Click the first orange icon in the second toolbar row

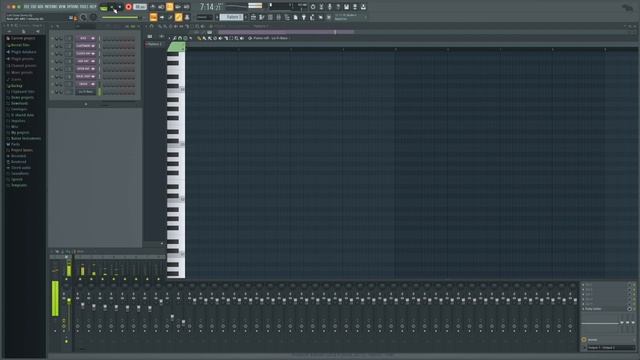[x=153, y=17]
